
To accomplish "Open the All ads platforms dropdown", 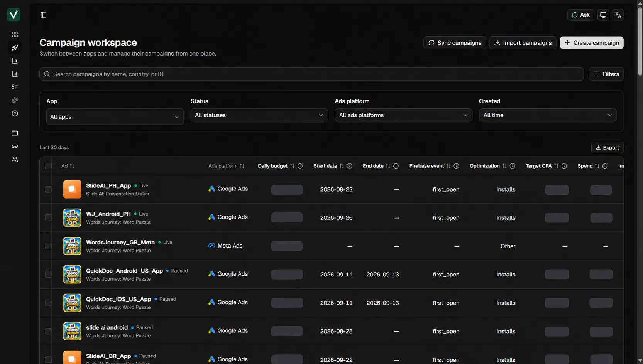I will (x=403, y=115).
